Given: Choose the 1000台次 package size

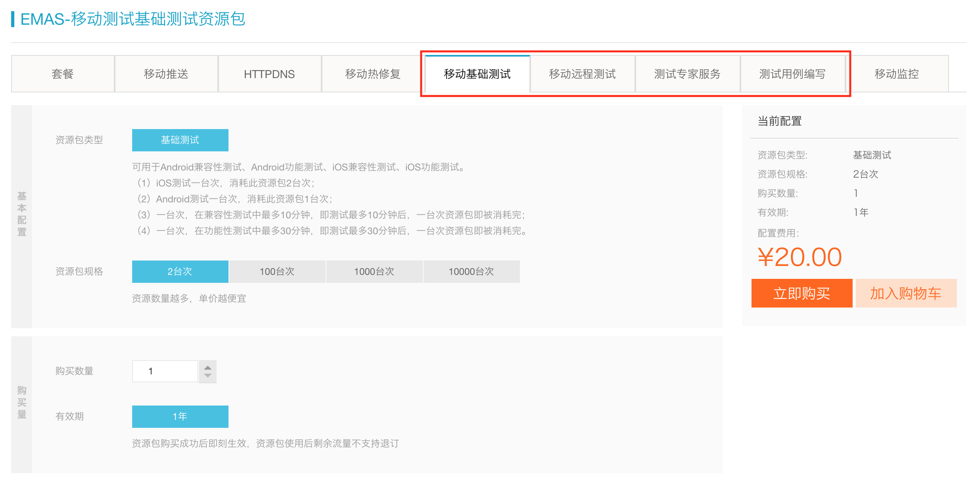Looking at the screenshot, I should click(375, 271).
